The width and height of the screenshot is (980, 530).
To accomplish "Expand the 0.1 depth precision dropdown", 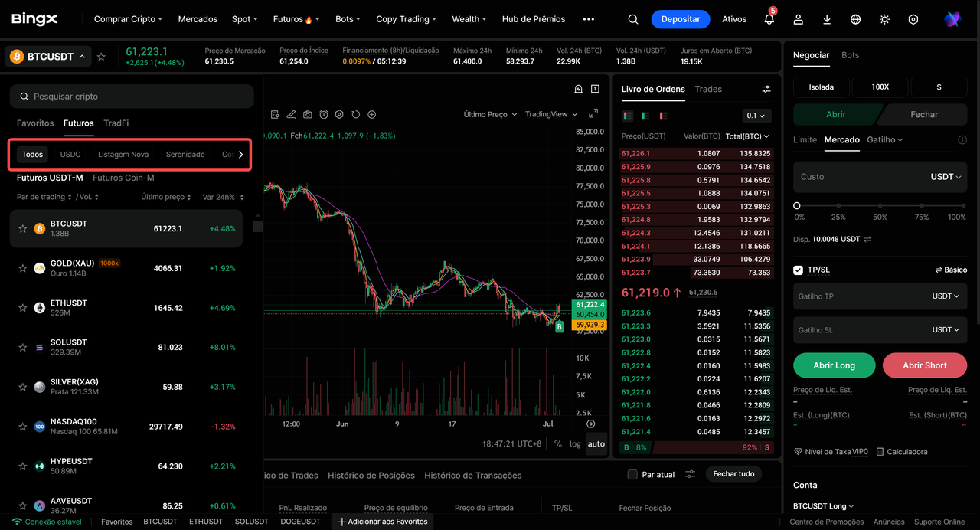I will tap(756, 116).
